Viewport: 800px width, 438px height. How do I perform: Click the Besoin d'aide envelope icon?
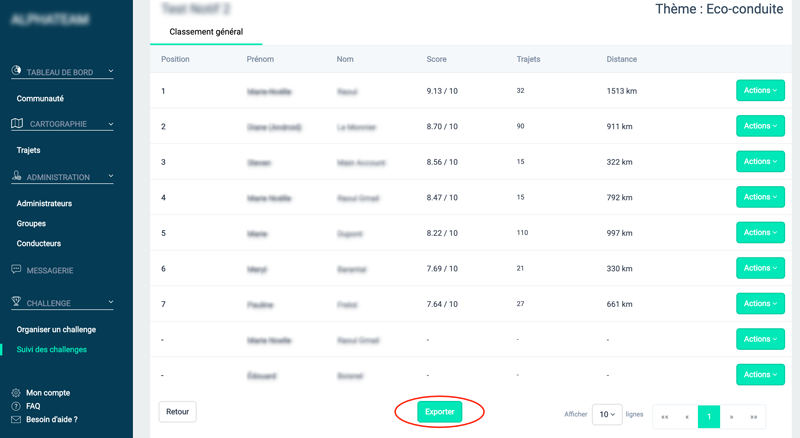(x=16, y=419)
